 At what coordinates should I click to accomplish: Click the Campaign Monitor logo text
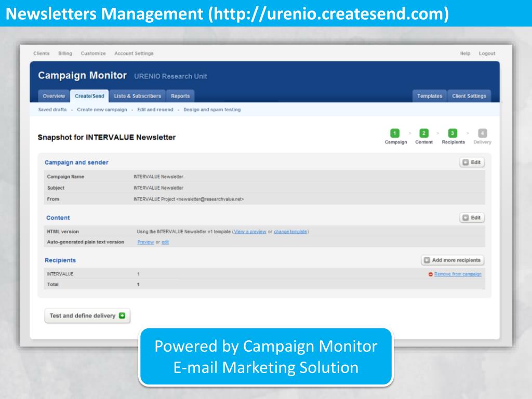tap(83, 75)
